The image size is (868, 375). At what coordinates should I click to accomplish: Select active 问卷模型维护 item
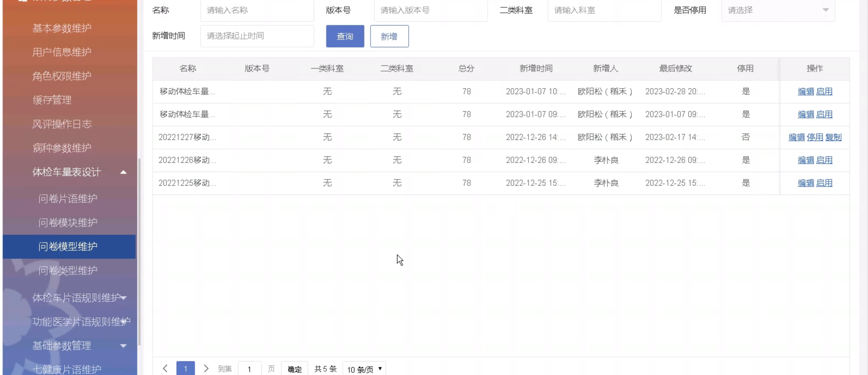(x=69, y=247)
